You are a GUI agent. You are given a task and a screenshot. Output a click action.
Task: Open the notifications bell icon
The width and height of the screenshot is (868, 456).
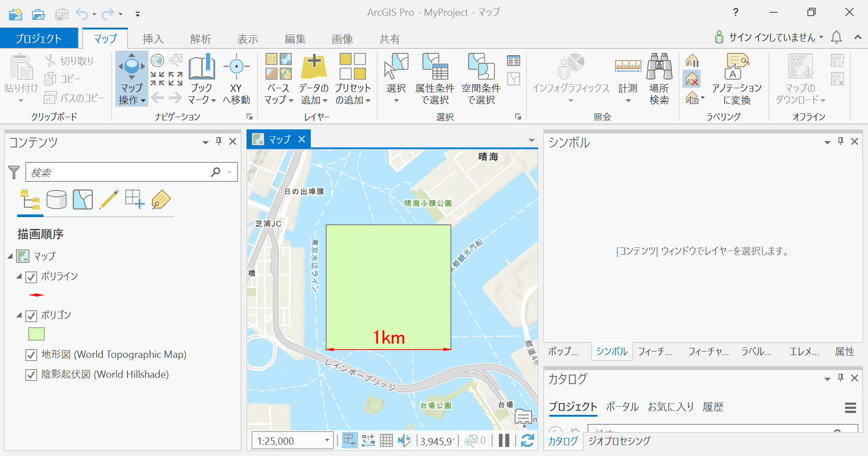point(836,37)
